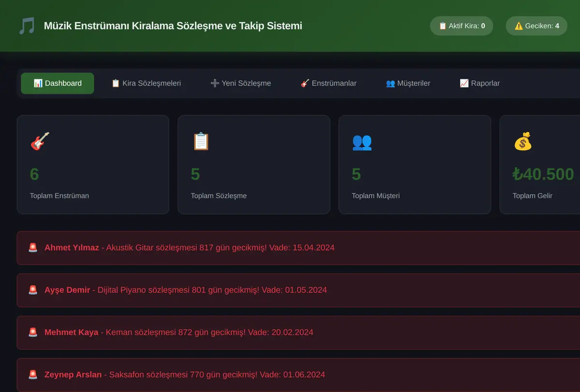This screenshot has height=392, width=580.
Task: Select the page title Müzik Enstrümanı Kiralama text
Action: click(x=173, y=26)
